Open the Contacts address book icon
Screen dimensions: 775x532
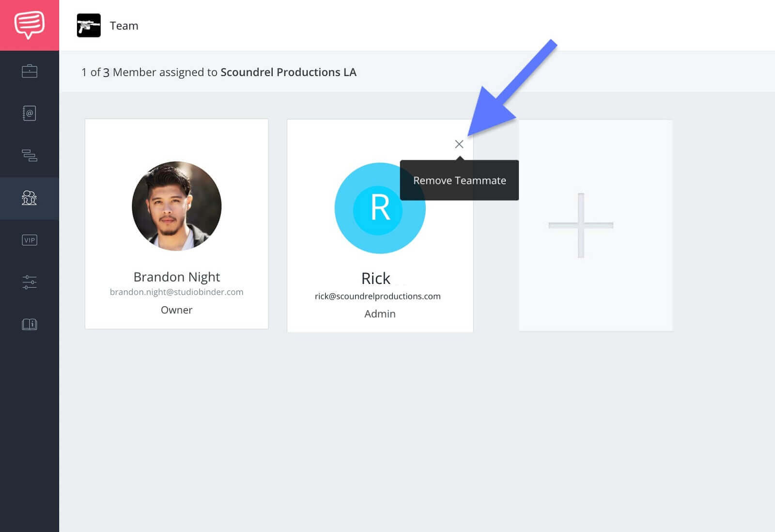[x=30, y=113]
